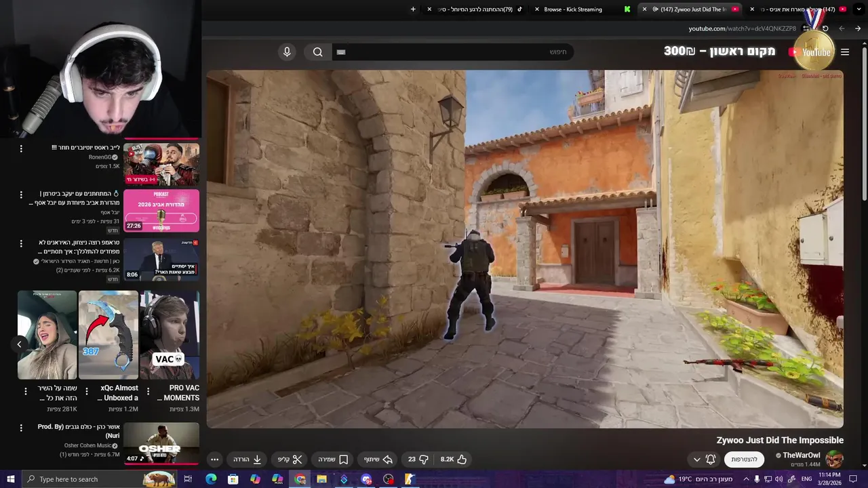Open options menu for the 8:06 news video
The height and width of the screenshot is (488, 868).
(21, 243)
